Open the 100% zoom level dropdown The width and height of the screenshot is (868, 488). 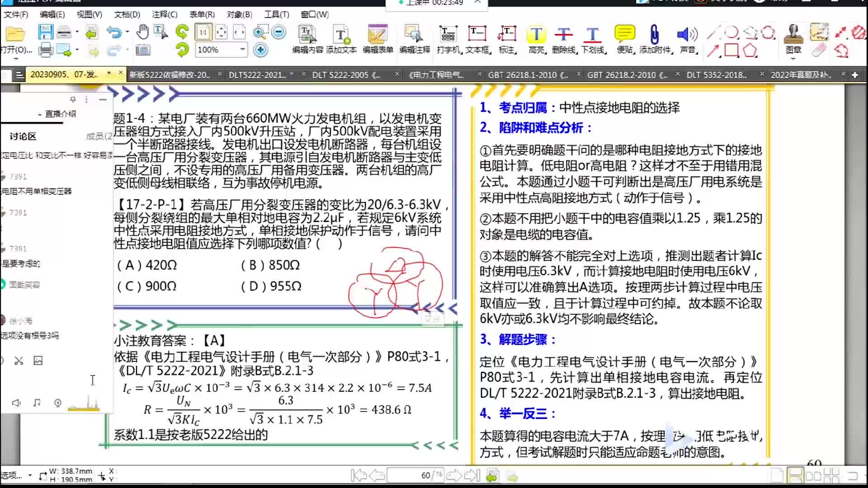coord(243,49)
